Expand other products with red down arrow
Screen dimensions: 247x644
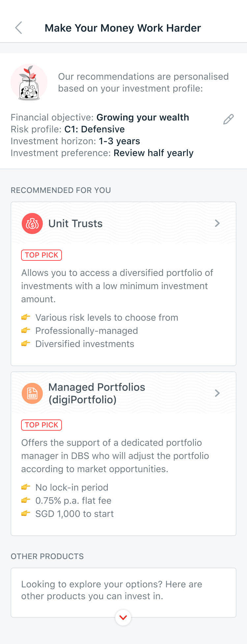coord(123,618)
